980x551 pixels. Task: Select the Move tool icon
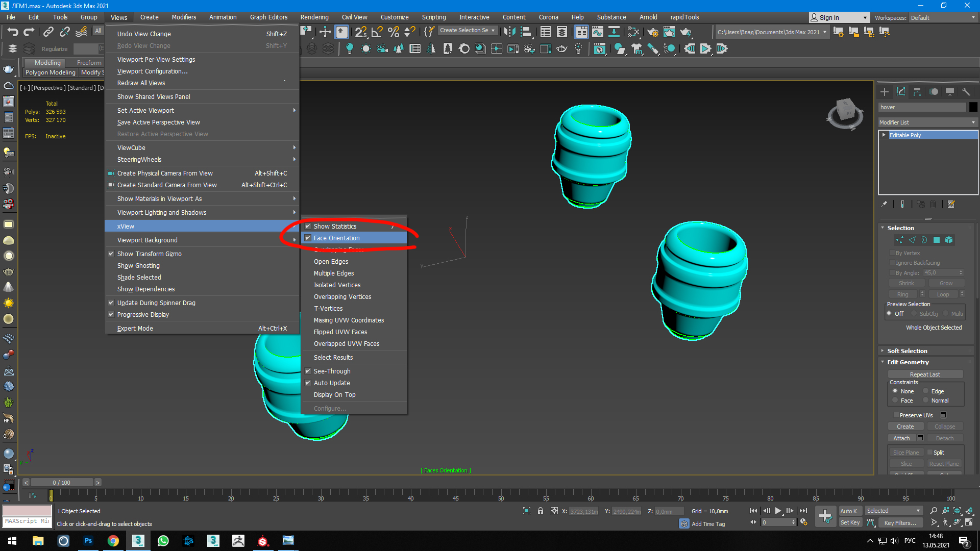pos(325,32)
